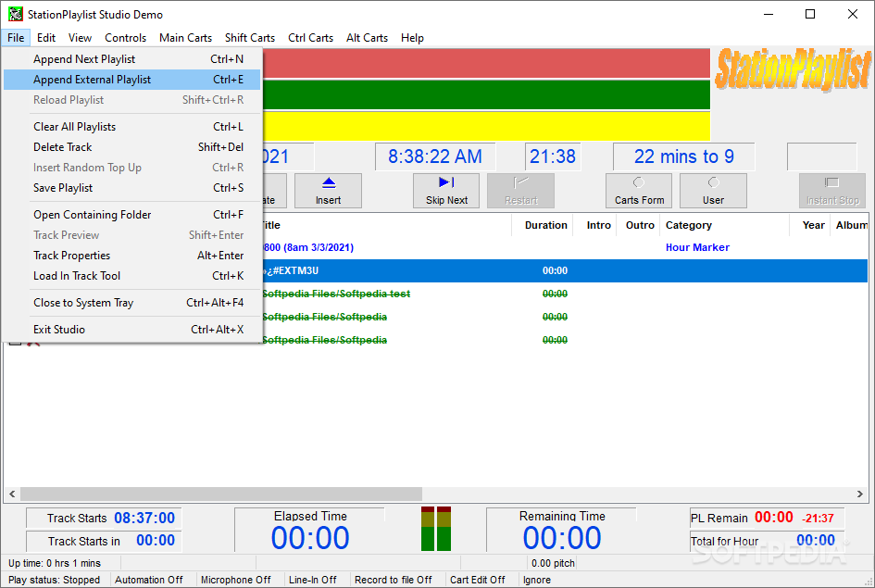Click the 0.00 pitch indicator
This screenshot has height=588, width=875.
point(553,563)
